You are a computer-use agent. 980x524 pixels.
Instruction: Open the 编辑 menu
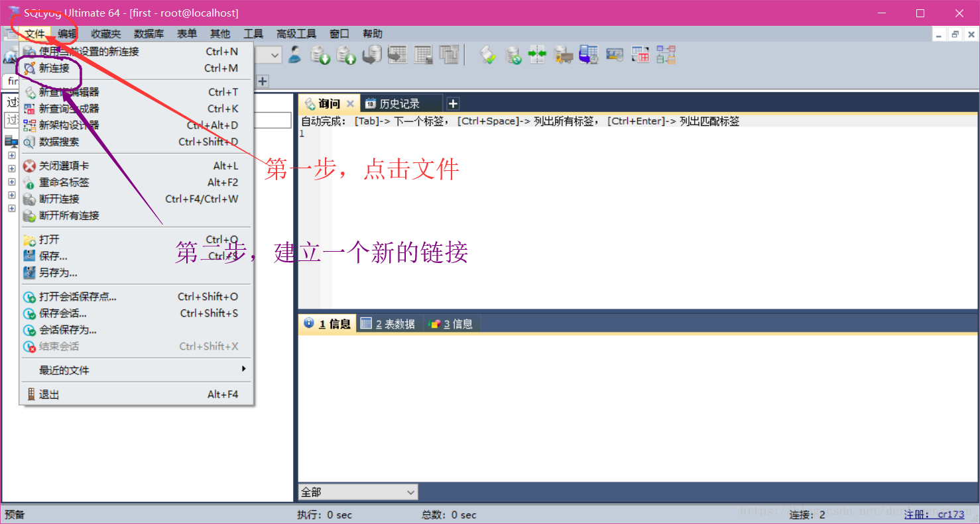[x=67, y=34]
